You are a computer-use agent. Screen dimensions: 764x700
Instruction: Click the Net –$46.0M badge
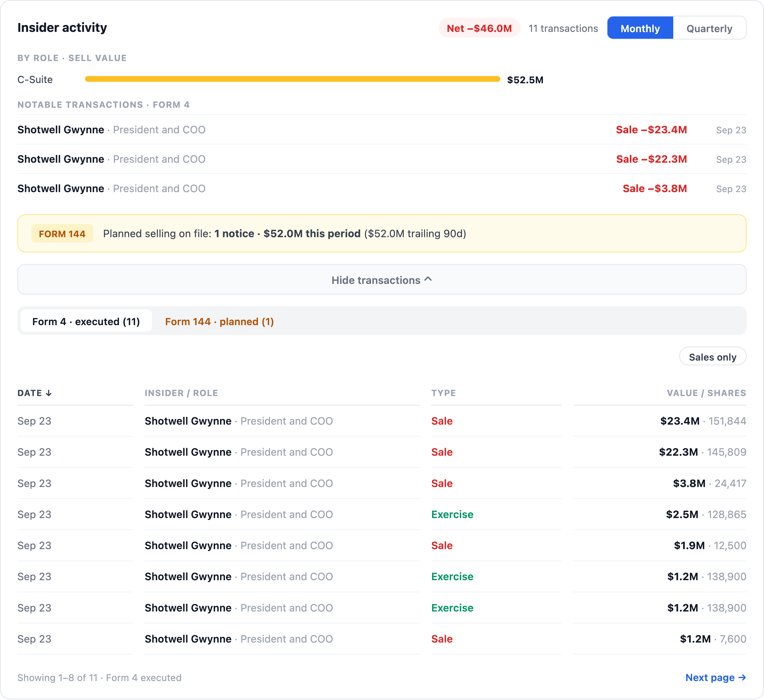(479, 28)
